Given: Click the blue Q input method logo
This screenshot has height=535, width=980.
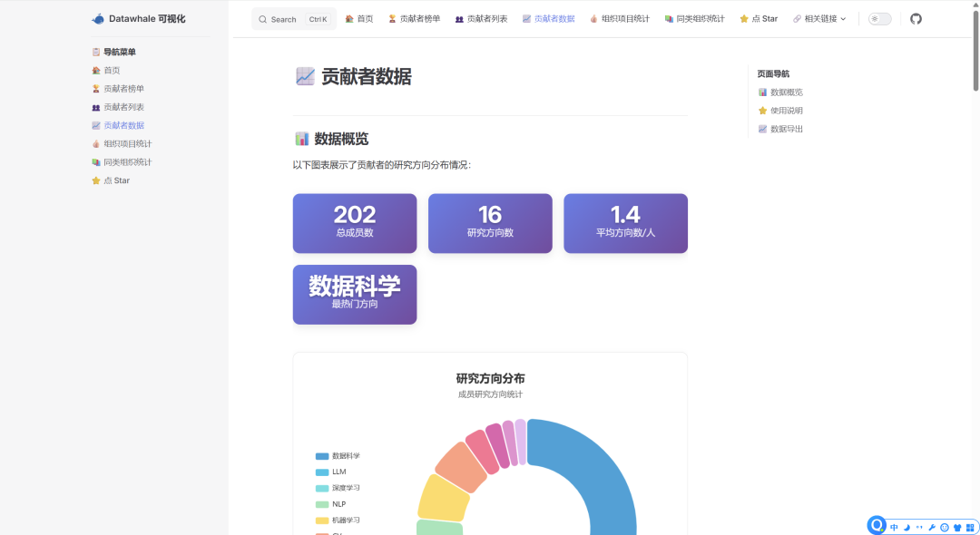Looking at the screenshot, I should (x=877, y=525).
